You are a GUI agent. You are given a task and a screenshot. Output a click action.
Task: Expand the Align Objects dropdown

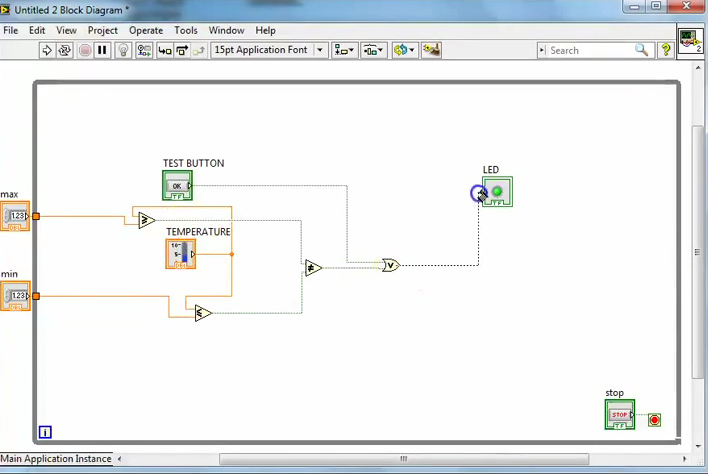click(x=344, y=50)
